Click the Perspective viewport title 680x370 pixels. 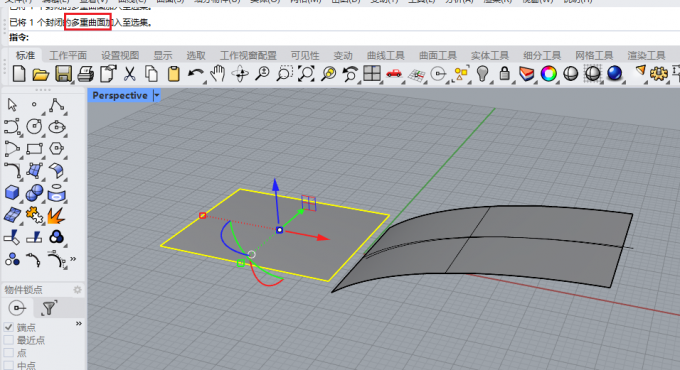(120, 95)
